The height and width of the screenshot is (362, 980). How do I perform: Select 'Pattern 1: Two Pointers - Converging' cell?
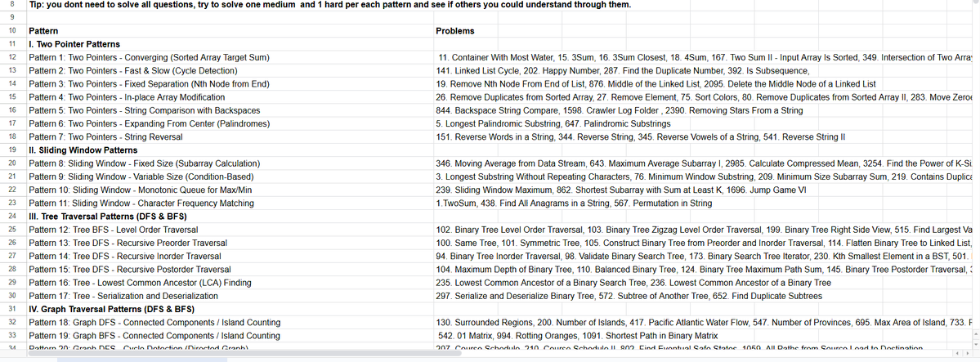pyautogui.click(x=230, y=57)
